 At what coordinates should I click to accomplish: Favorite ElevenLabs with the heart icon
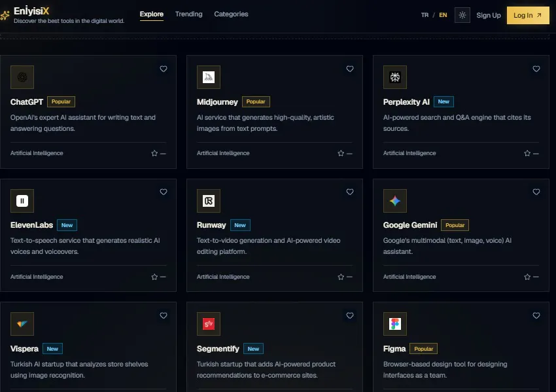coord(164,192)
